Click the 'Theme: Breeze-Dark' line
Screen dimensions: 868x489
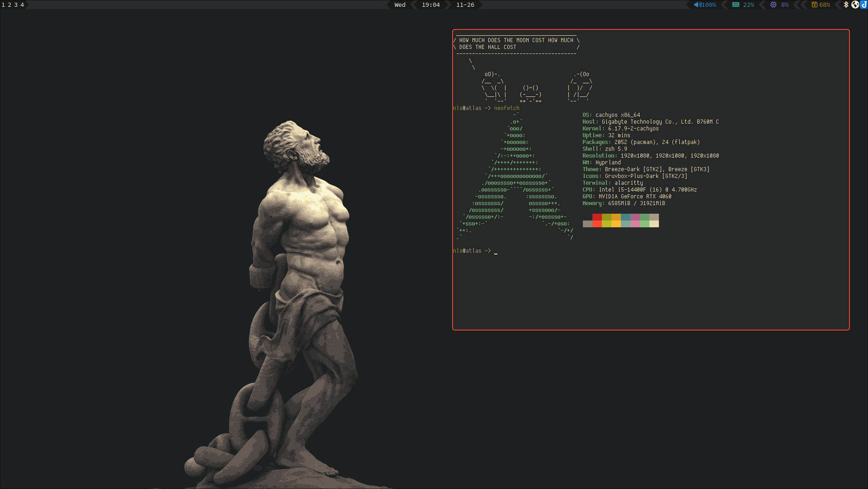(x=646, y=169)
